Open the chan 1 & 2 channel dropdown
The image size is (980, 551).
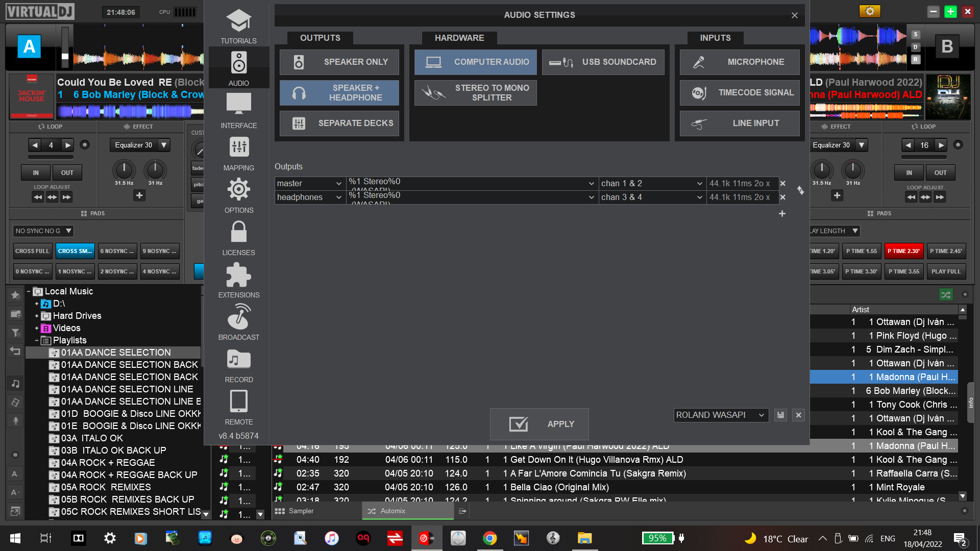point(652,183)
